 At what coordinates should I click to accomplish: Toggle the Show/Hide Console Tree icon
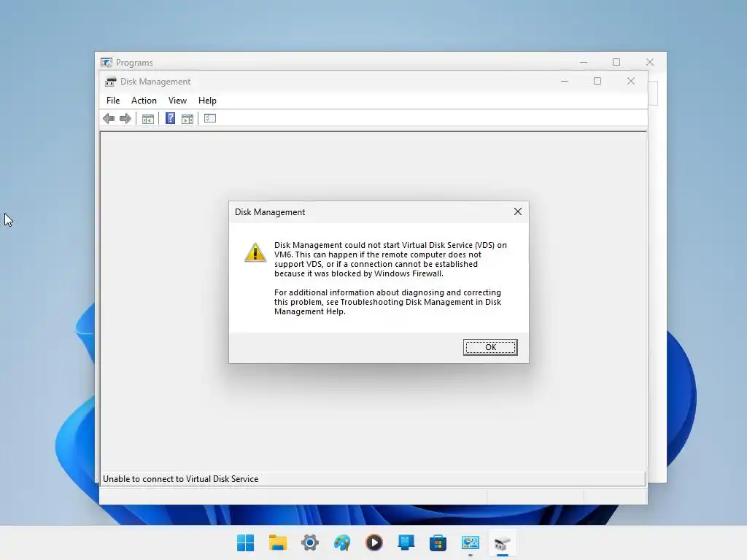coord(147,119)
